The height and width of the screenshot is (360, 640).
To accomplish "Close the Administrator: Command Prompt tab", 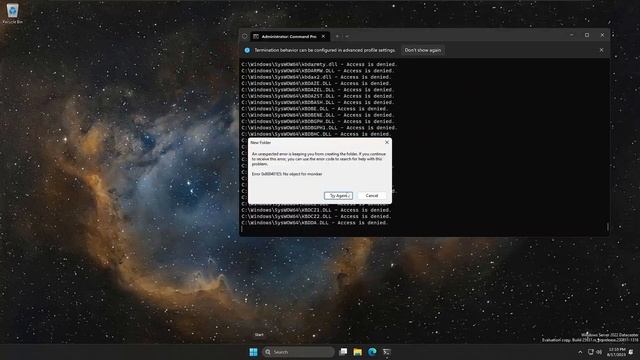I will 323,36.
